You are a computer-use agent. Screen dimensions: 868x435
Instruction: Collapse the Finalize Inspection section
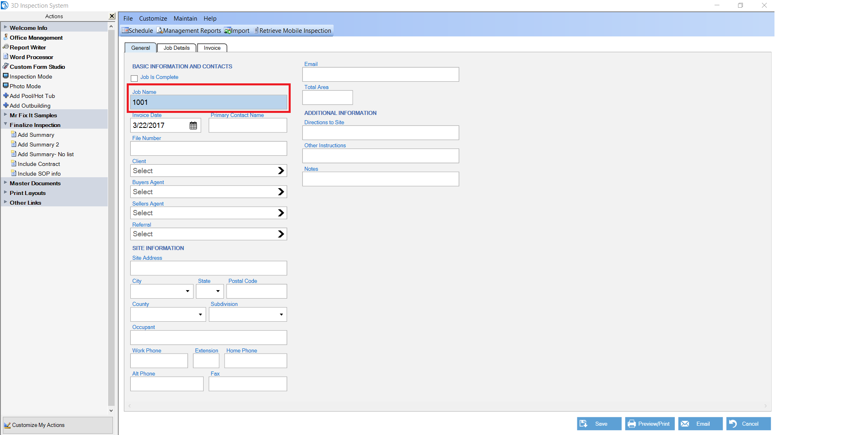tap(5, 125)
